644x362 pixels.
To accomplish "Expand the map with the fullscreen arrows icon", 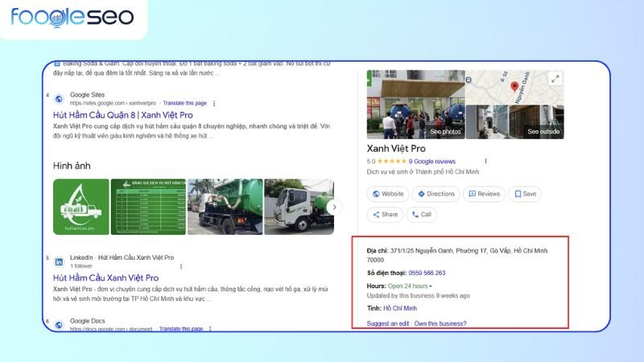I will point(555,79).
